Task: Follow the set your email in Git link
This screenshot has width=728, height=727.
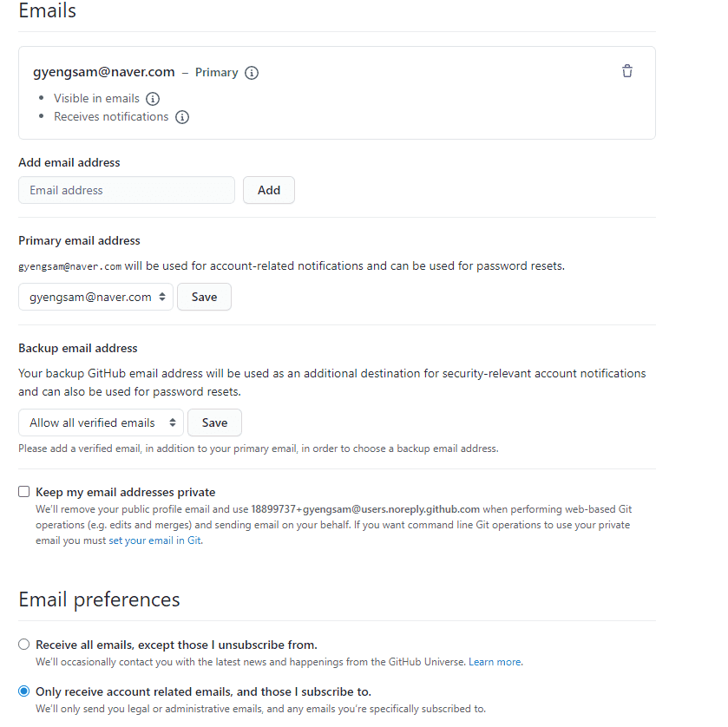Action: (x=154, y=540)
